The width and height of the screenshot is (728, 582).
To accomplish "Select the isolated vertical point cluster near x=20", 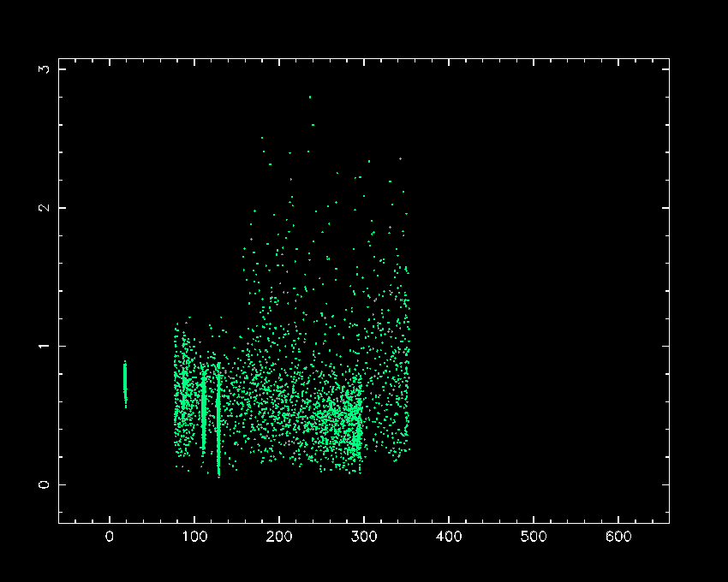I will (x=125, y=384).
